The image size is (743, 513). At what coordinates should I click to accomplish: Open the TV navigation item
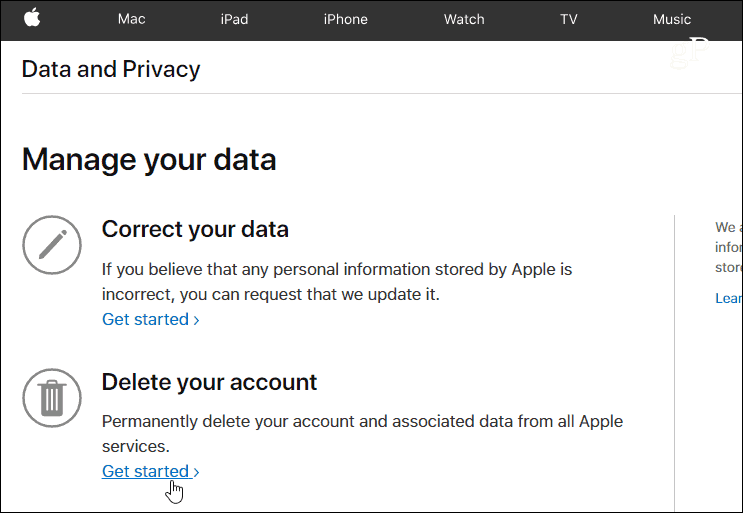tap(569, 19)
